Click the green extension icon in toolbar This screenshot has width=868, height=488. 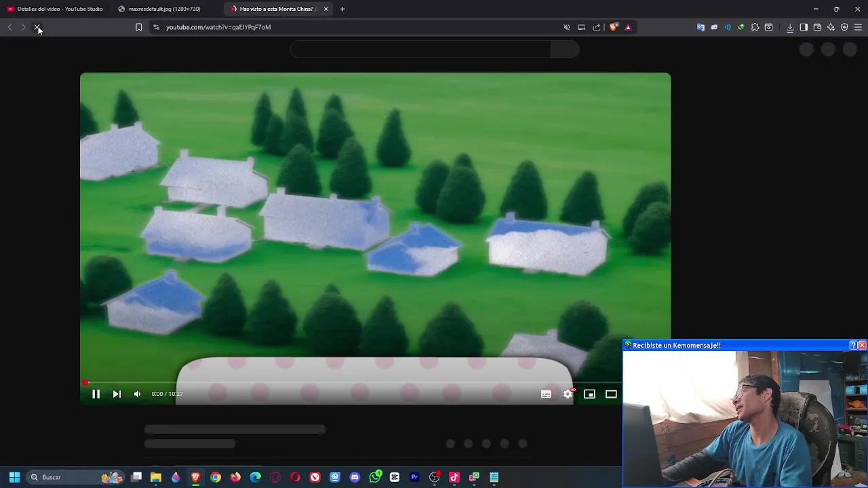coord(741,27)
